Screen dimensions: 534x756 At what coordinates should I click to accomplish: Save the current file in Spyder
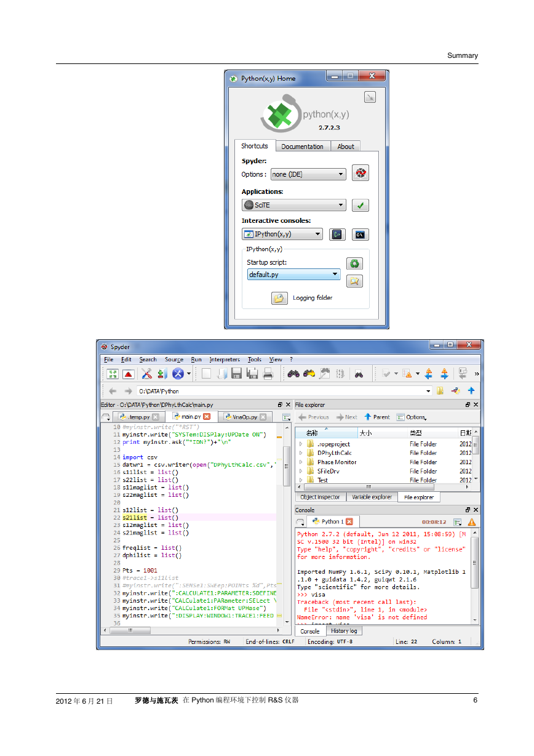click(237, 373)
